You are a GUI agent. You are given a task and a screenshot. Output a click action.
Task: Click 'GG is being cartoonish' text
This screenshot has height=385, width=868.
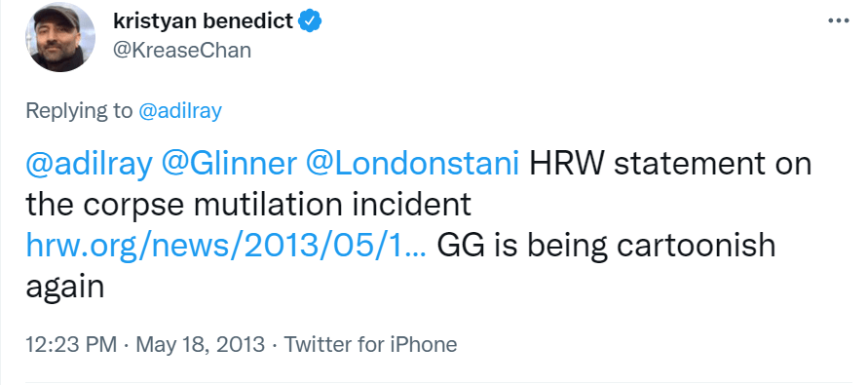coord(606,246)
